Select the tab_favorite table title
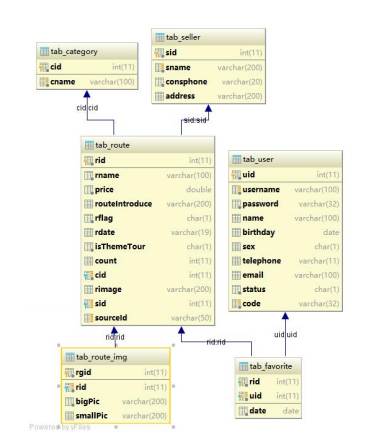 point(271,366)
